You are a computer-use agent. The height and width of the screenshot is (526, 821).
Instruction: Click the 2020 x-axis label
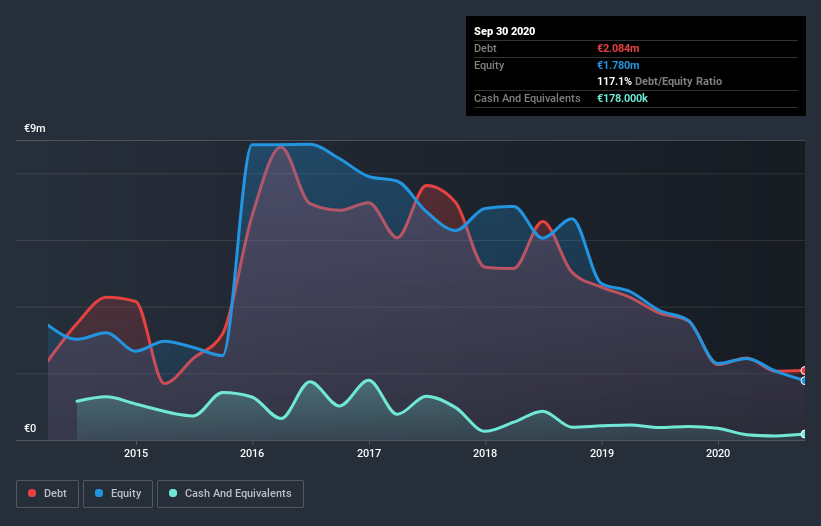pyautogui.click(x=718, y=453)
